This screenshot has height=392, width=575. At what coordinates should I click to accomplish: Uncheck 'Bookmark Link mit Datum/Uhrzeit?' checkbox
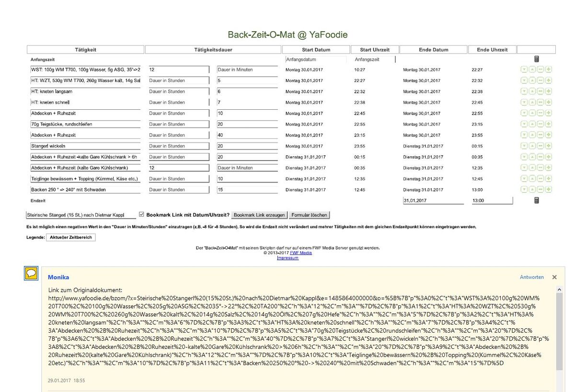click(x=141, y=215)
